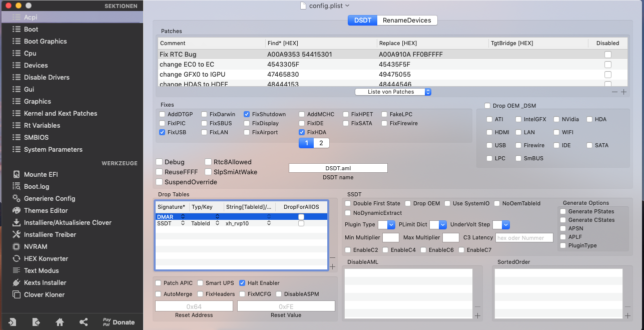This screenshot has height=330, width=644.
Task: Check the Drop OEM _DSM checkbox
Action: pos(487,106)
